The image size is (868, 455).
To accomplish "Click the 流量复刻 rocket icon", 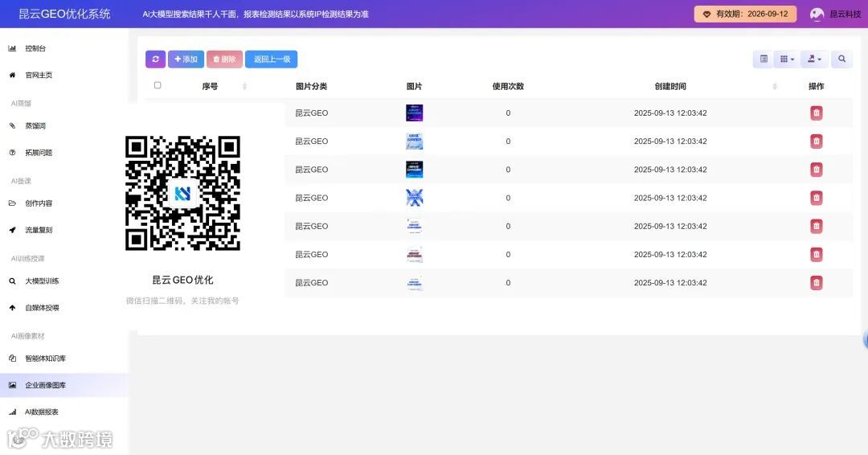I will (x=12, y=230).
